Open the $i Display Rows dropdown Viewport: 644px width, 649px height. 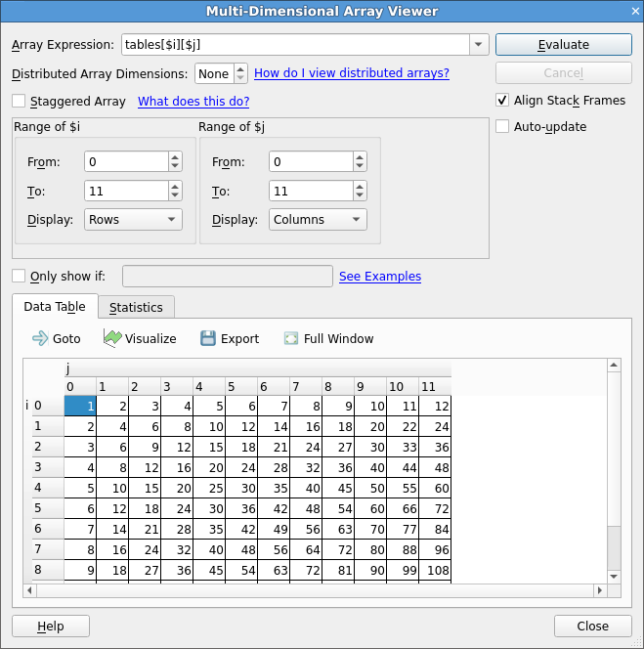coord(133,220)
